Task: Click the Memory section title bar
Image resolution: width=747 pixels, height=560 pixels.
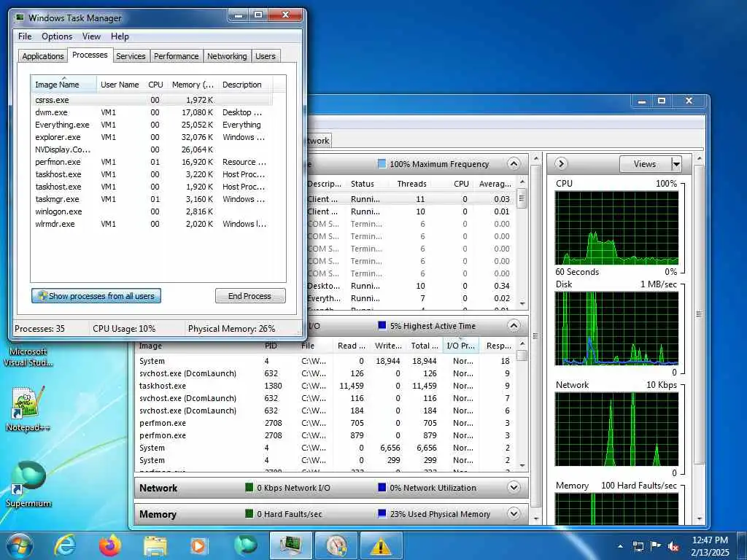Action: pyautogui.click(x=332, y=514)
